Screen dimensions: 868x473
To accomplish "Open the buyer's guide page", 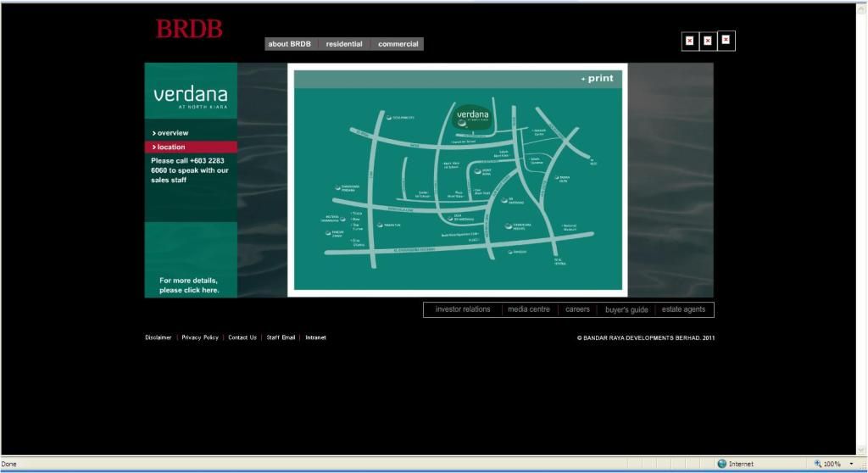I will [626, 309].
